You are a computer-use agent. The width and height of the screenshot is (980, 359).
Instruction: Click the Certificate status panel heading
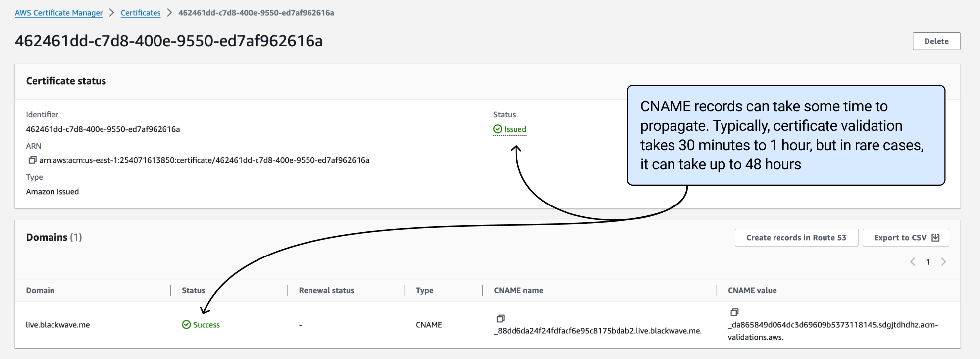pyautogui.click(x=66, y=81)
